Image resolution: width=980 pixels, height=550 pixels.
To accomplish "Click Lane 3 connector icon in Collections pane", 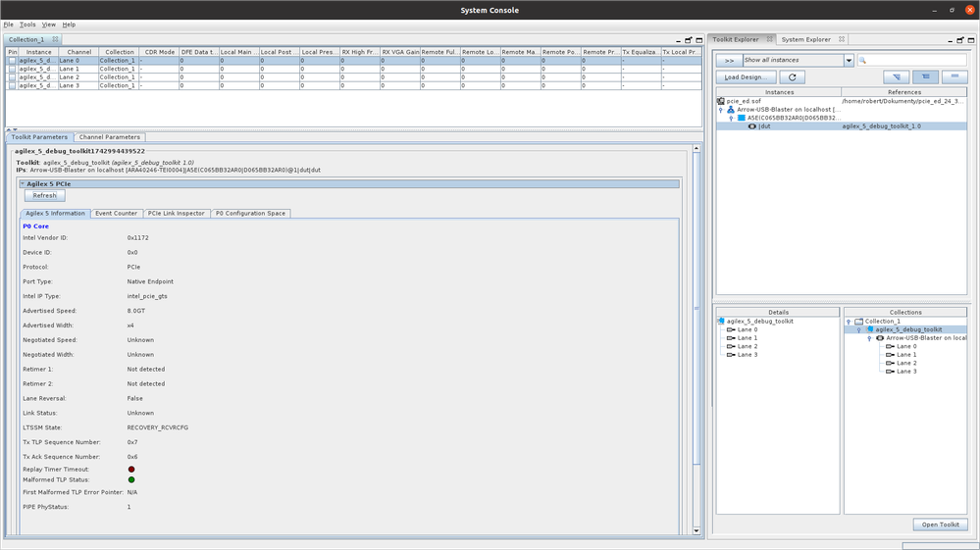I will click(x=891, y=372).
